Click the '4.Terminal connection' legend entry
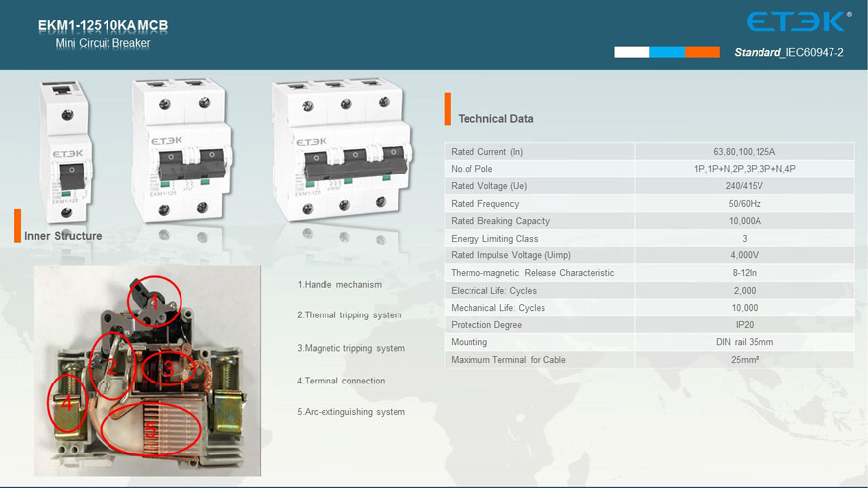868x488 pixels. click(340, 381)
